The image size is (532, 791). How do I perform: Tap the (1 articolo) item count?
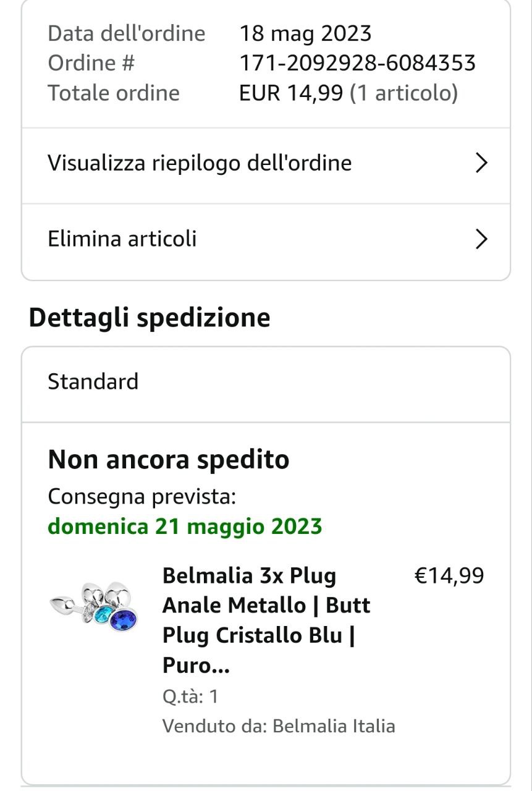[x=403, y=93]
